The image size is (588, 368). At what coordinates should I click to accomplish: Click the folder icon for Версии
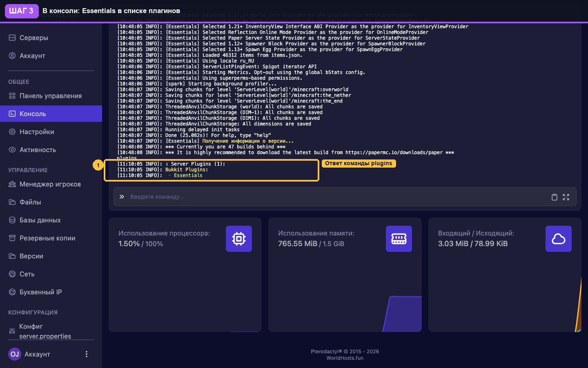(12, 256)
